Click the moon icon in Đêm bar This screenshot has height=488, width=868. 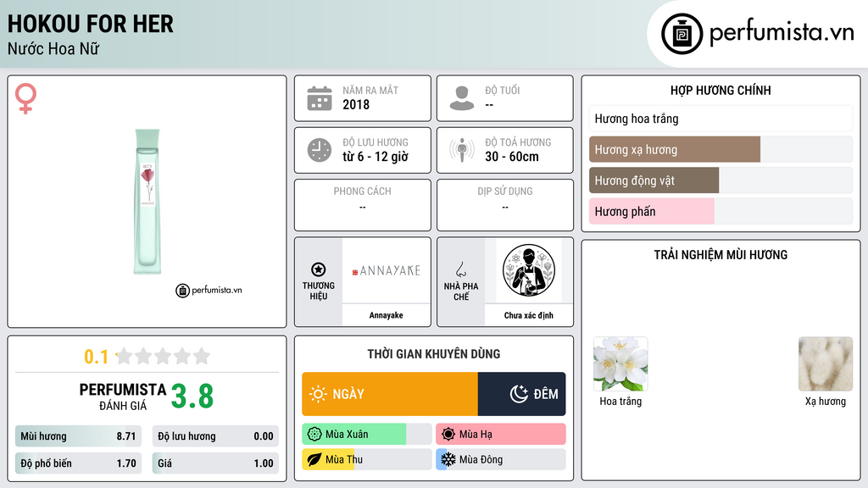tap(519, 394)
